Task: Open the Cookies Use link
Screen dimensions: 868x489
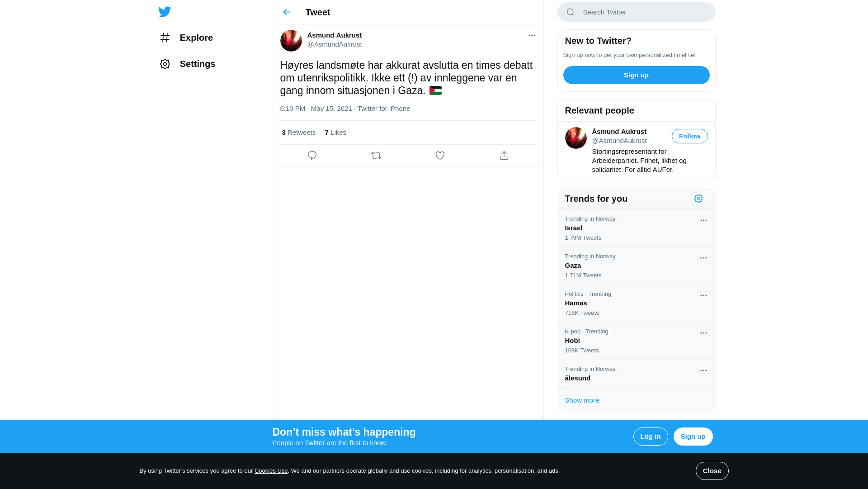Action: [x=271, y=471]
